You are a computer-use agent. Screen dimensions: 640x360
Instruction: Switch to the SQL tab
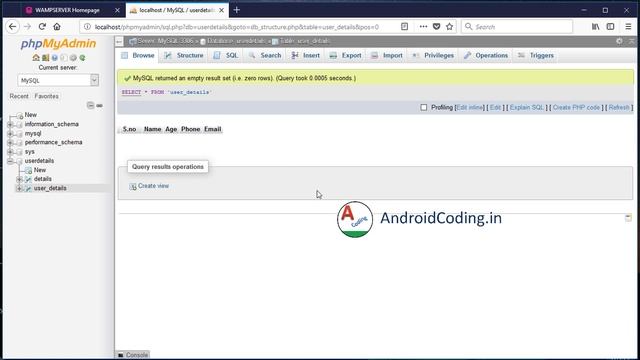coord(226,56)
